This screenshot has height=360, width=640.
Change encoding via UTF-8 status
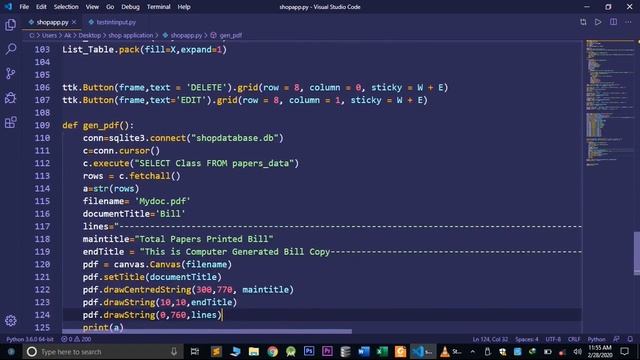(553, 339)
